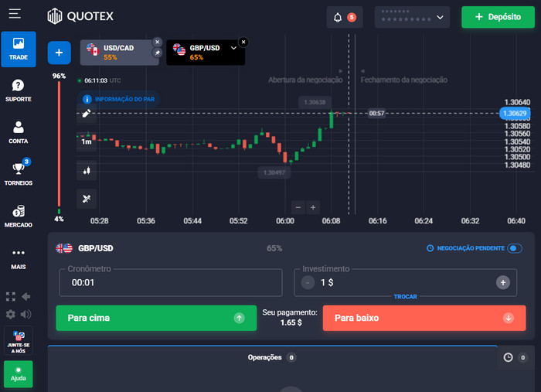
Task: Click the 06:11:03 UTC clock text
Action: (x=103, y=80)
